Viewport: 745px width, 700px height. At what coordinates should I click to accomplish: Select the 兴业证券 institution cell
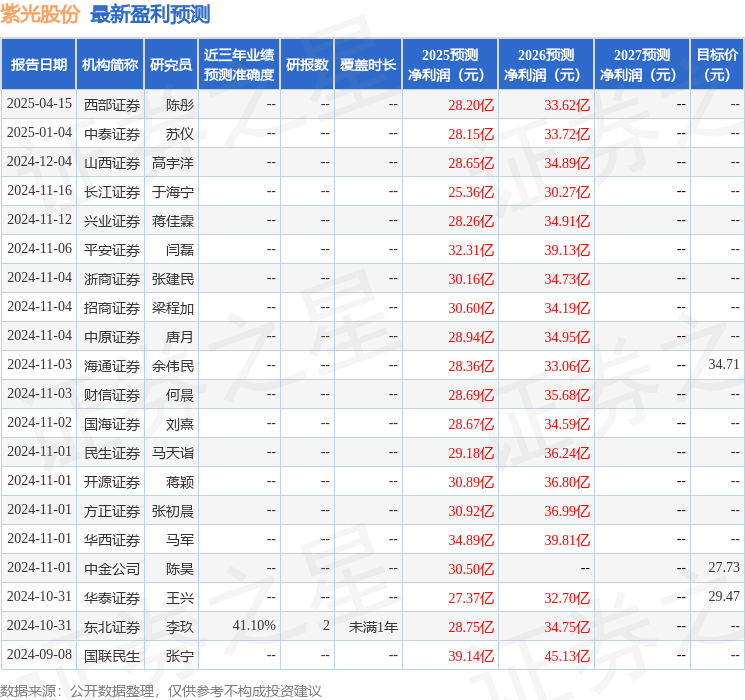[112, 221]
